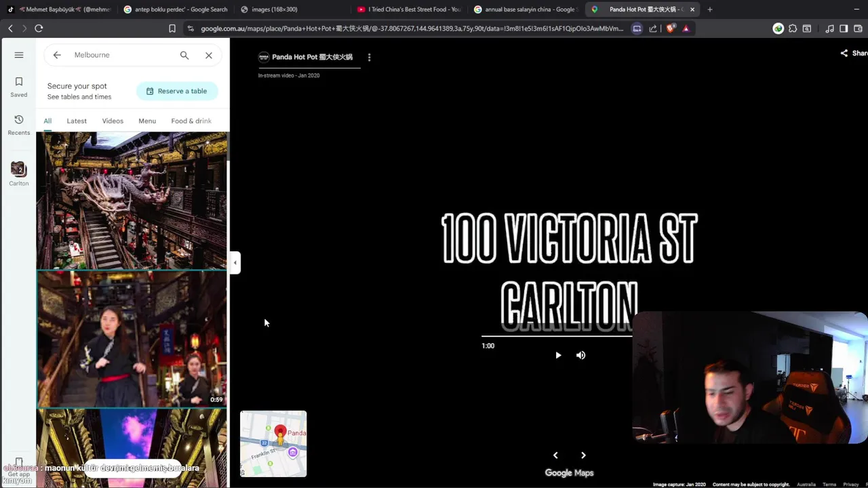Click the search magnifier icon
This screenshot has height=488, width=868.
coord(184,55)
